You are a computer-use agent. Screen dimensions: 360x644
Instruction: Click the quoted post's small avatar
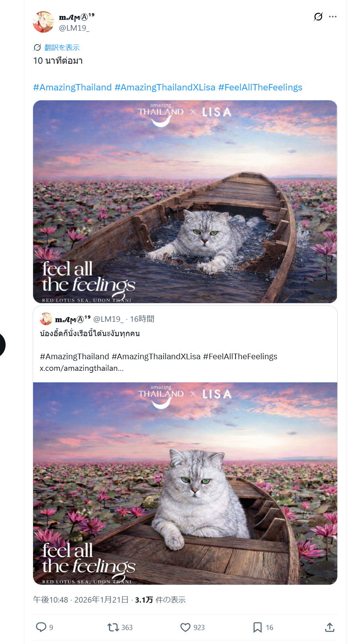pos(46,319)
